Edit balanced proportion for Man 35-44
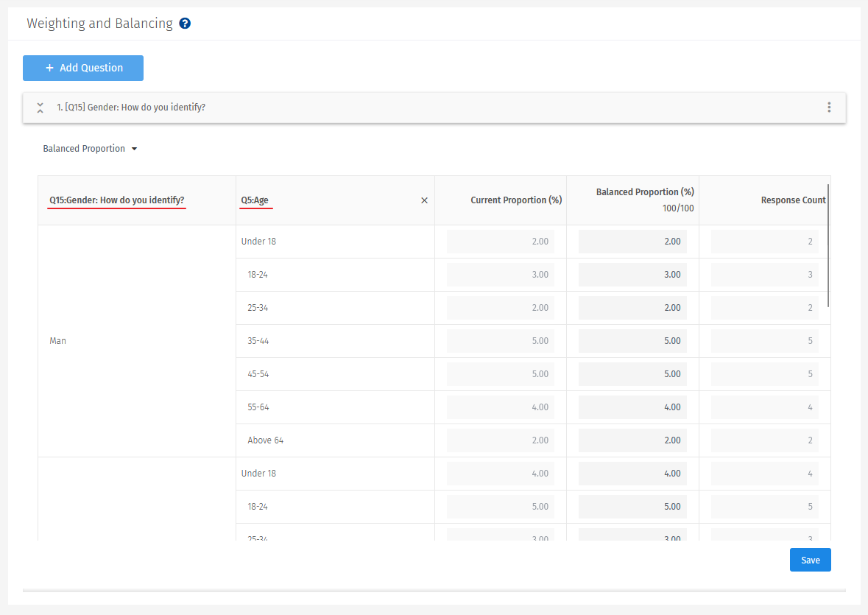This screenshot has height=615, width=868. pyautogui.click(x=632, y=341)
